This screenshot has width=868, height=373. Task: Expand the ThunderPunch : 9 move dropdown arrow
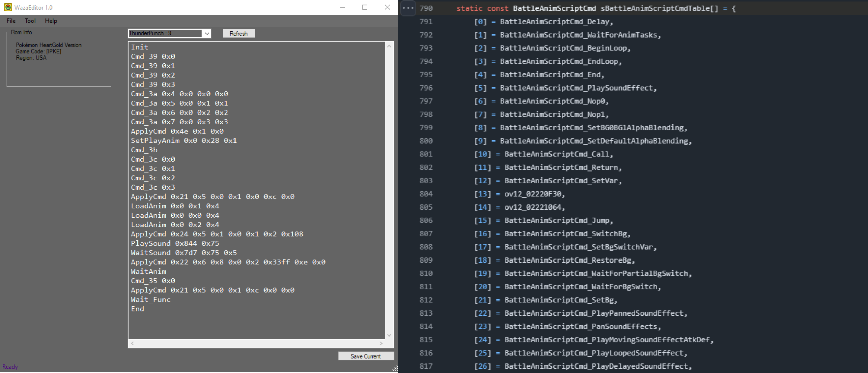pyautogui.click(x=207, y=33)
